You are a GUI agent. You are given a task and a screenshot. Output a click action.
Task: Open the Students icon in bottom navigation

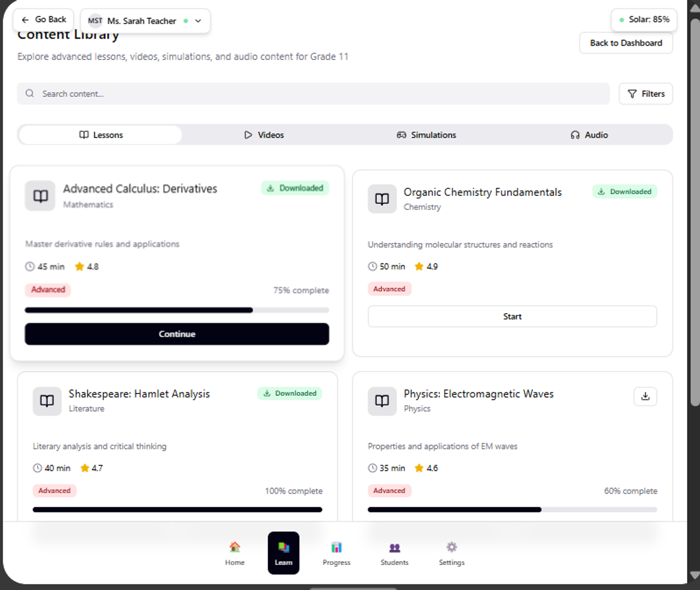point(394,547)
